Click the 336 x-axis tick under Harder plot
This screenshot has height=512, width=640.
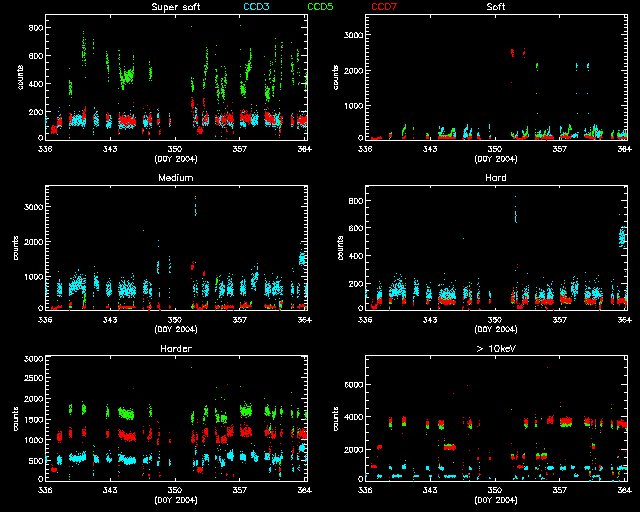pos(45,490)
